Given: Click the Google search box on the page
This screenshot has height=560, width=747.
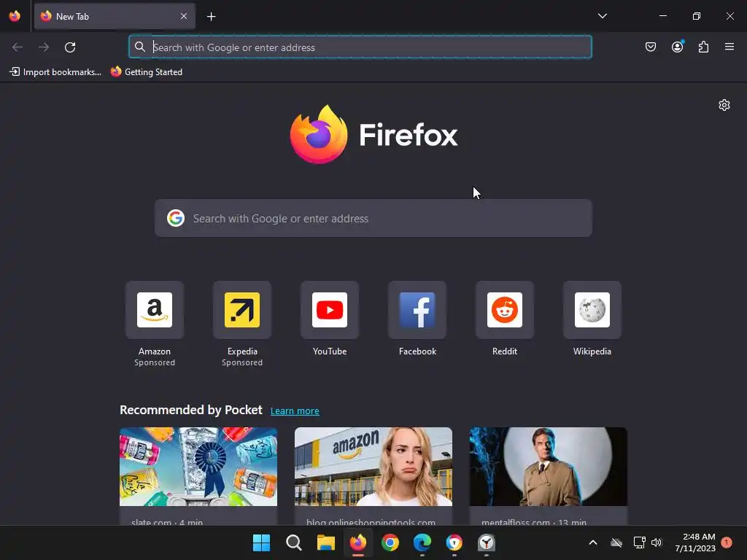Looking at the screenshot, I should pyautogui.click(x=373, y=218).
